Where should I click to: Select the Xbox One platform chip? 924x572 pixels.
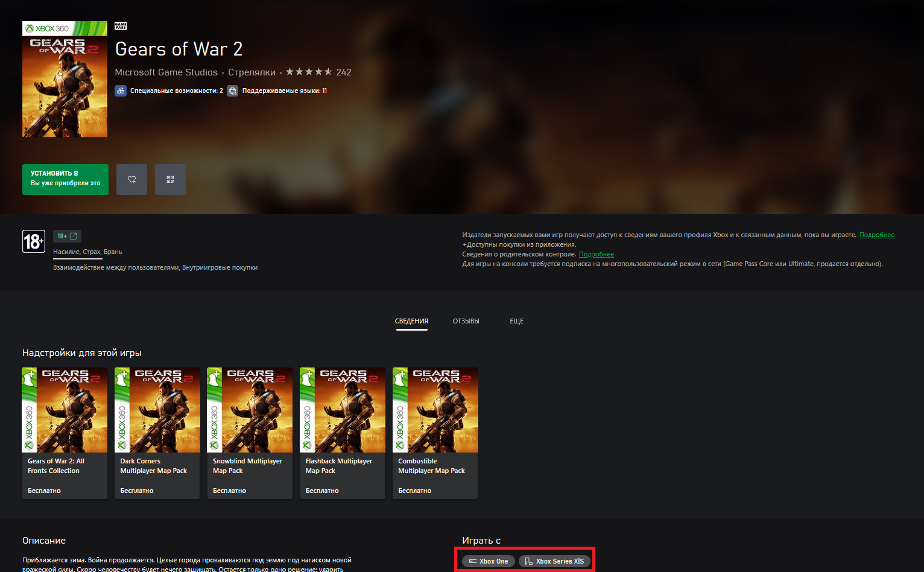pos(489,561)
